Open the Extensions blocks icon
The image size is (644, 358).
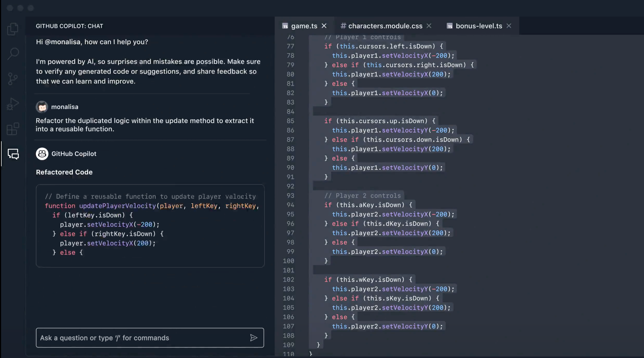[13, 129]
